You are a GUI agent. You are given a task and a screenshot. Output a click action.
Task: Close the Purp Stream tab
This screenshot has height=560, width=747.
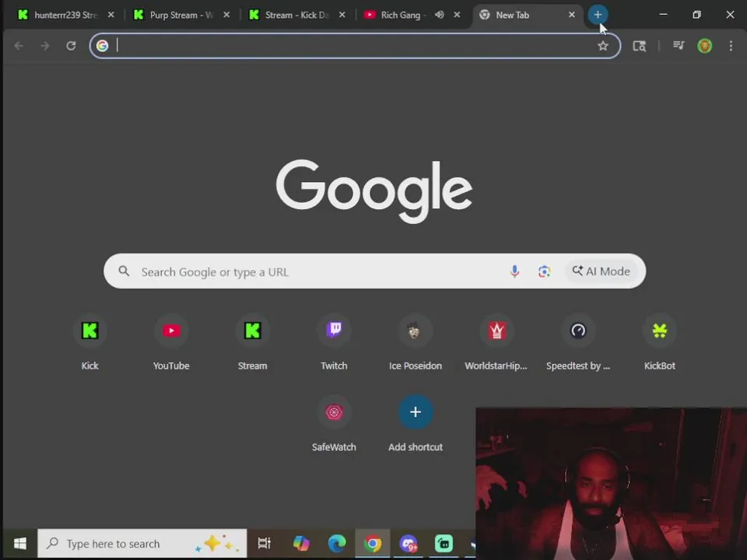point(226,15)
